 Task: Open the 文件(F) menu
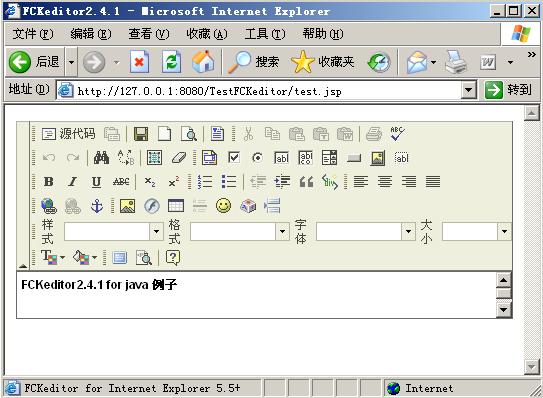pos(33,34)
